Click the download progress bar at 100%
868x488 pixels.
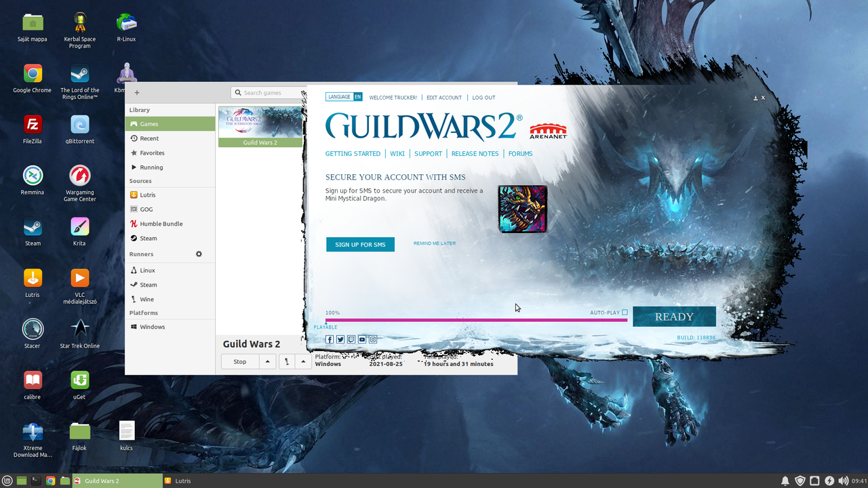(x=476, y=320)
